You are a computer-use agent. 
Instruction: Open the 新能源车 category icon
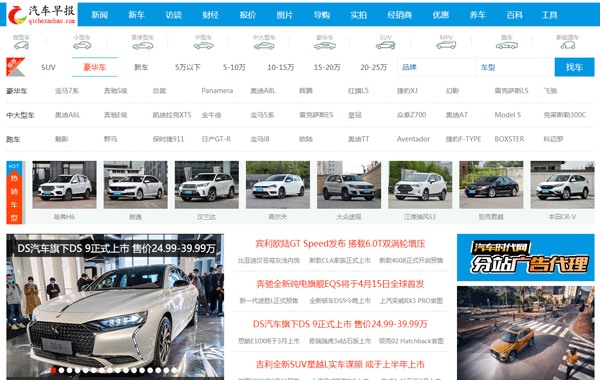(567, 42)
